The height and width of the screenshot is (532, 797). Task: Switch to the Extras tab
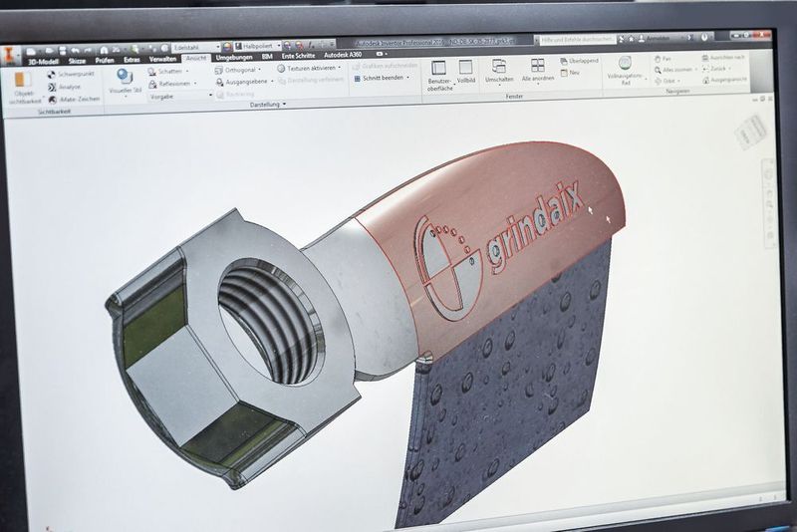[x=132, y=60]
